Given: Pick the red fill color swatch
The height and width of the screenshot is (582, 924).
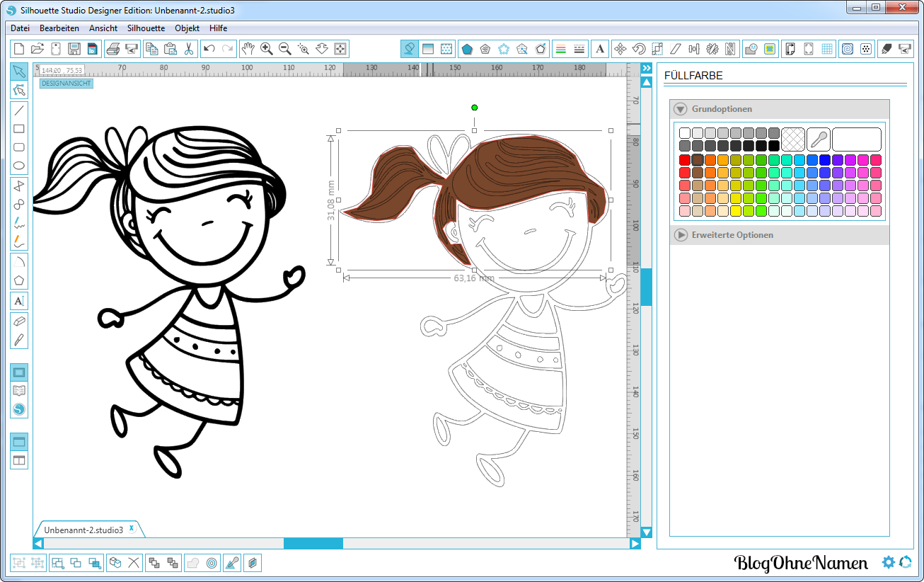Looking at the screenshot, I should (x=685, y=160).
